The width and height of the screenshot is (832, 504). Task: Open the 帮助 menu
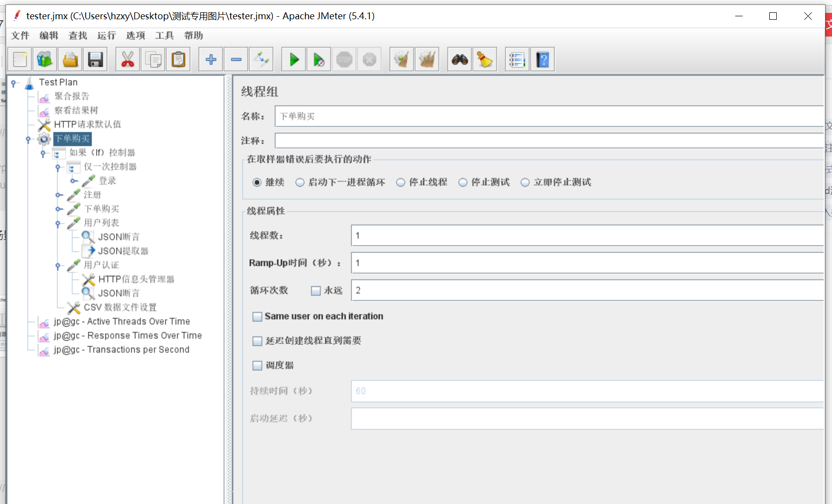pyautogui.click(x=194, y=36)
